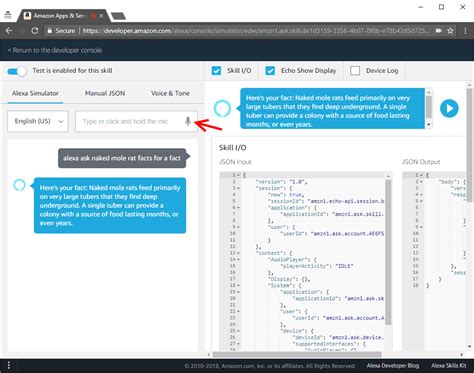Click the "supportedInterfaces" line
Screen dimensions: 474x373
click(329, 344)
